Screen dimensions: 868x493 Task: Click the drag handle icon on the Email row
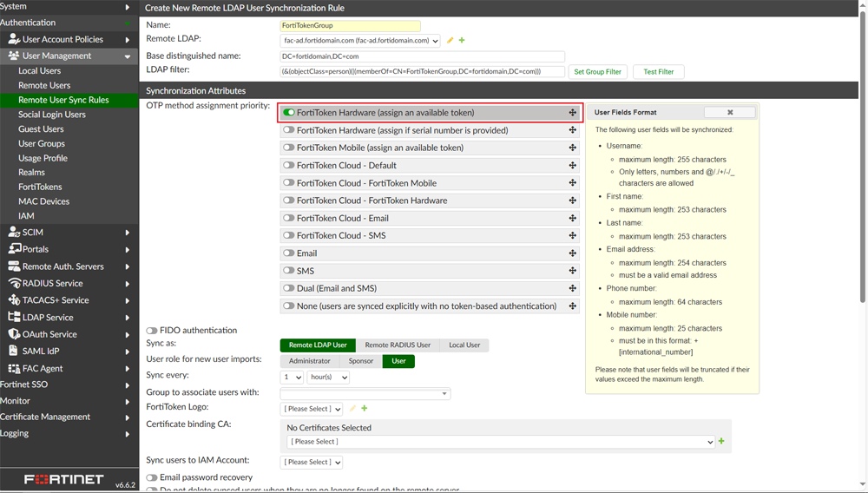pyautogui.click(x=572, y=253)
